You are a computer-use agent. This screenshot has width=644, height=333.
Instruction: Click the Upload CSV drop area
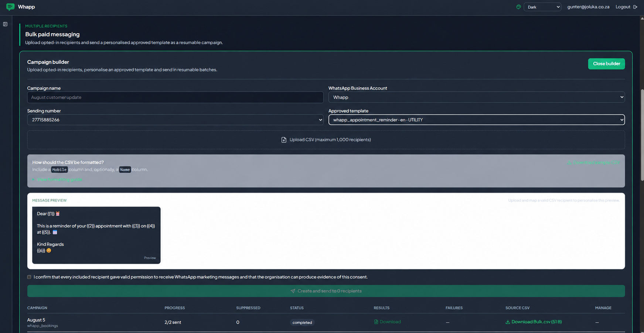(x=326, y=140)
